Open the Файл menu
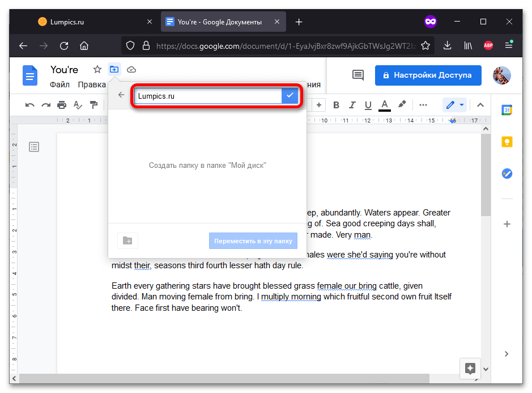 [59, 85]
